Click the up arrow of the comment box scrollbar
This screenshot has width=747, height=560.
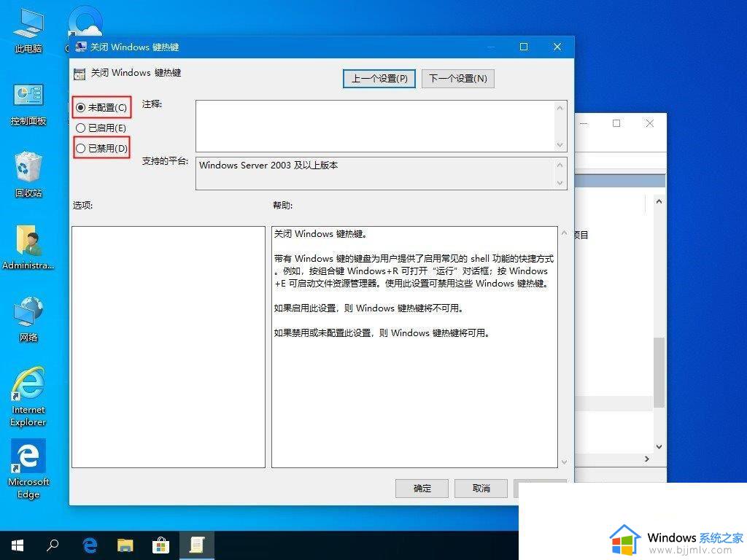coord(560,108)
